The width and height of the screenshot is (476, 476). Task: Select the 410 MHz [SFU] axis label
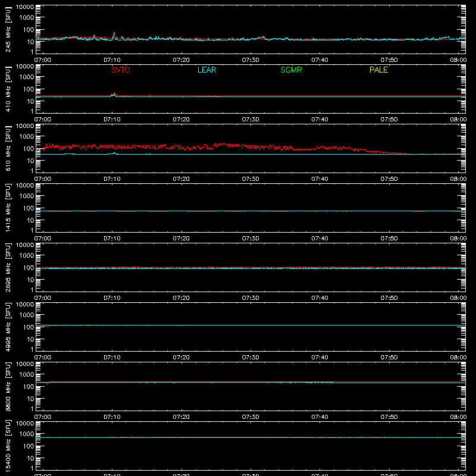8,89
